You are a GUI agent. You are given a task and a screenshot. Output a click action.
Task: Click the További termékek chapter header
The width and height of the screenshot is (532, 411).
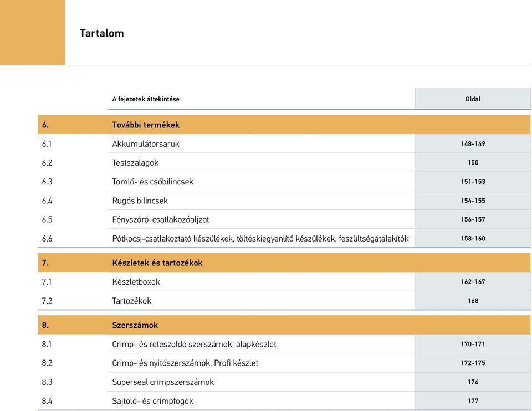pyautogui.click(x=284, y=125)
